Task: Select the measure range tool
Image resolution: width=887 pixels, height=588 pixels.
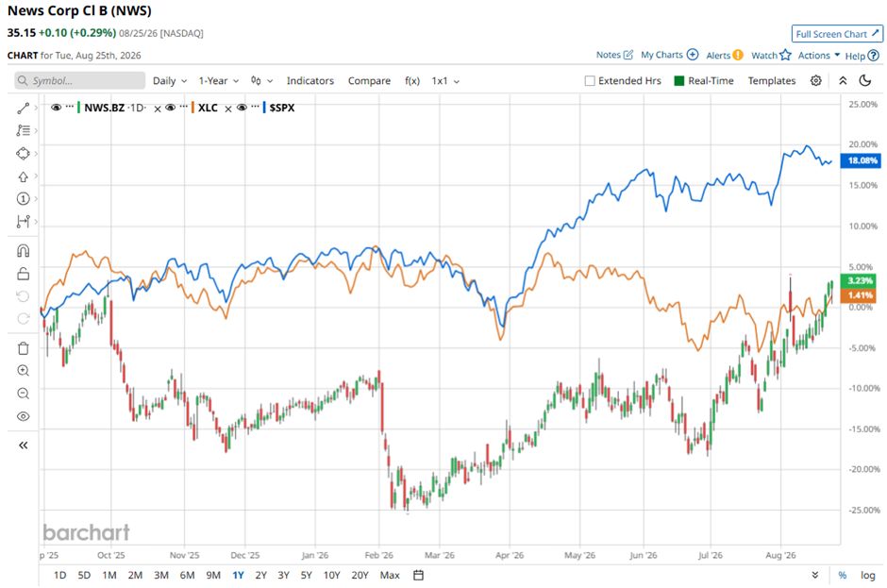Action: (23, 221)
